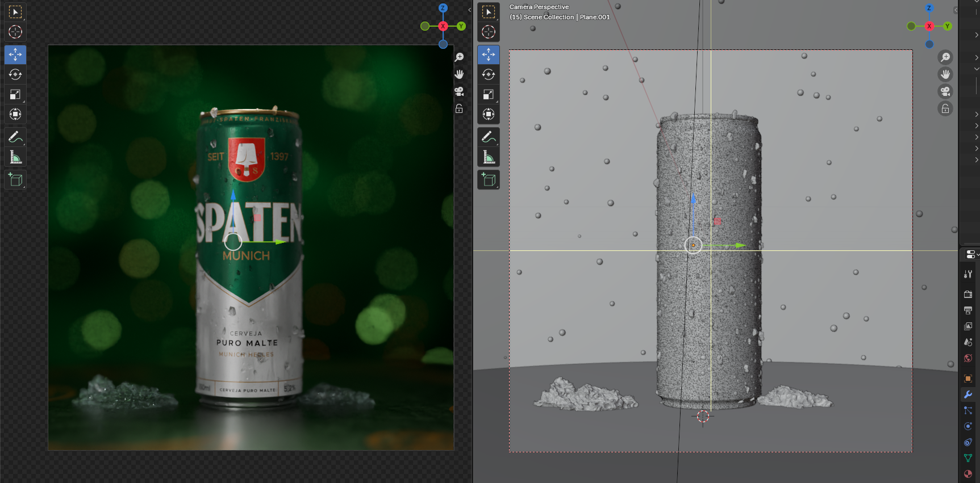
Task: Activate the Cursor tool in camera viewport
Action: [489, 32]
